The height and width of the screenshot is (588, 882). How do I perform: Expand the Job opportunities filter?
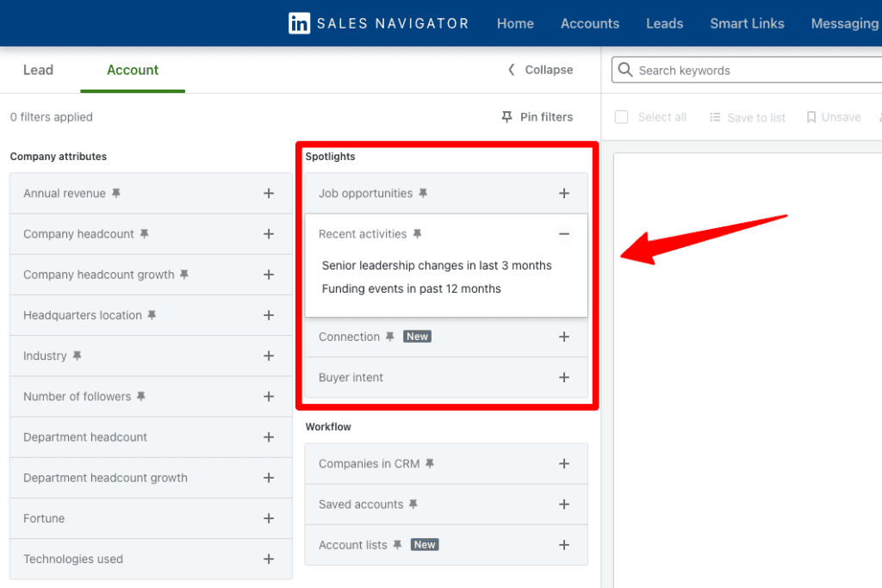(564, 193)
